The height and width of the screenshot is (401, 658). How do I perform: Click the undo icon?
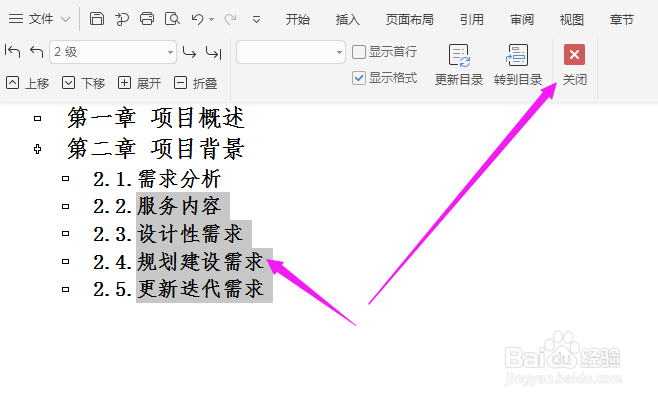(x=197, y=19)
